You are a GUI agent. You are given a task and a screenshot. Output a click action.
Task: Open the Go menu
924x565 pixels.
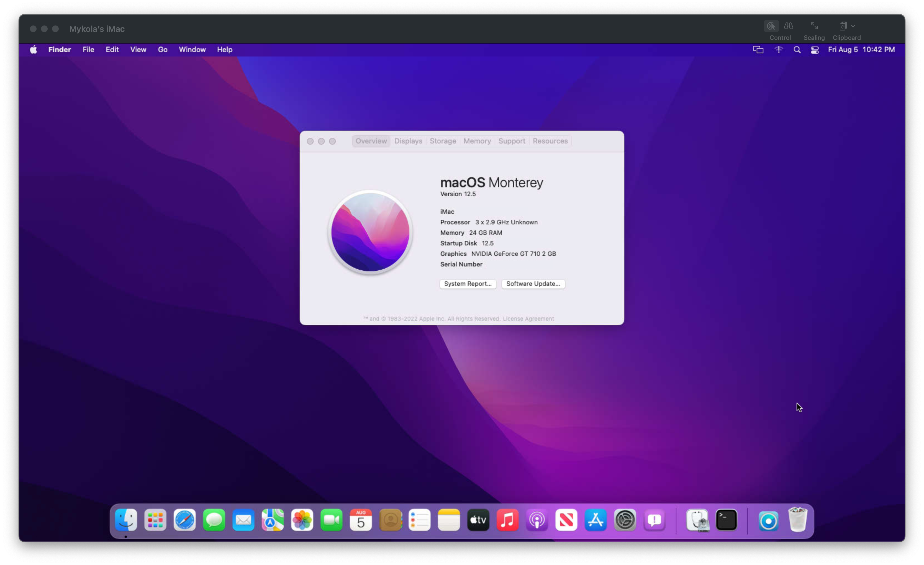pos(162,50)
